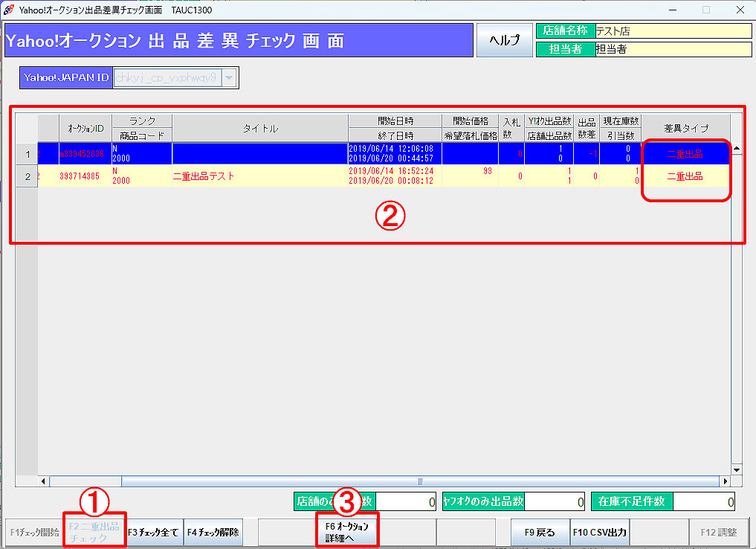Viewport: 756px width, 549px height.
Task: Minimize the TAUC1300 window
Action: click(x=673, y=10)
